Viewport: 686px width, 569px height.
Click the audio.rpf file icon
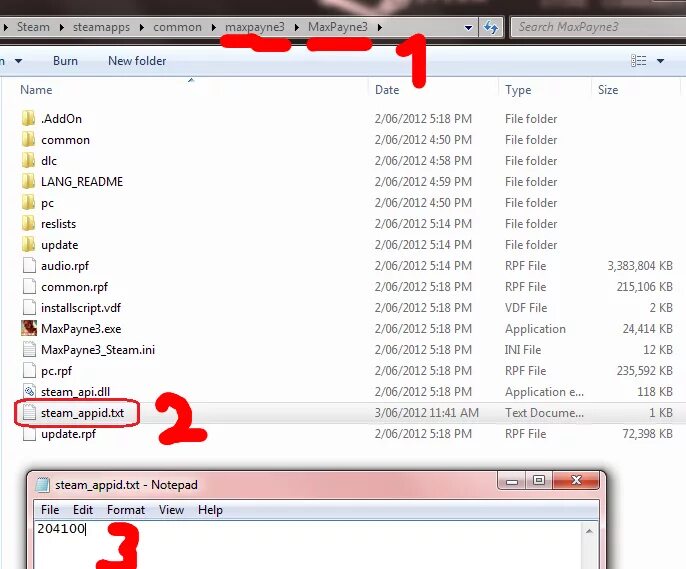point(29,265)
